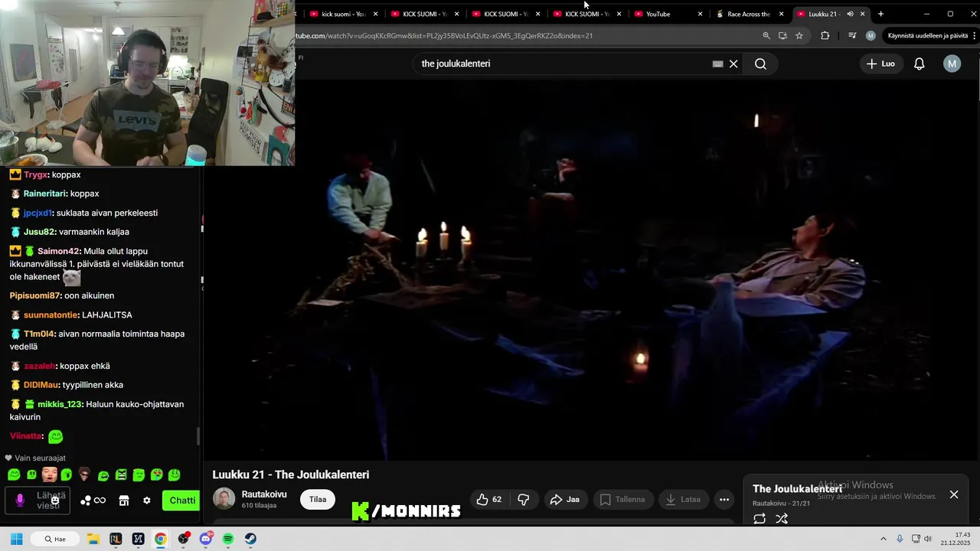Image resolution: width=980 pixels, height=551 pixels.
Task: Open chat settings gear icon
Action: 147,500
